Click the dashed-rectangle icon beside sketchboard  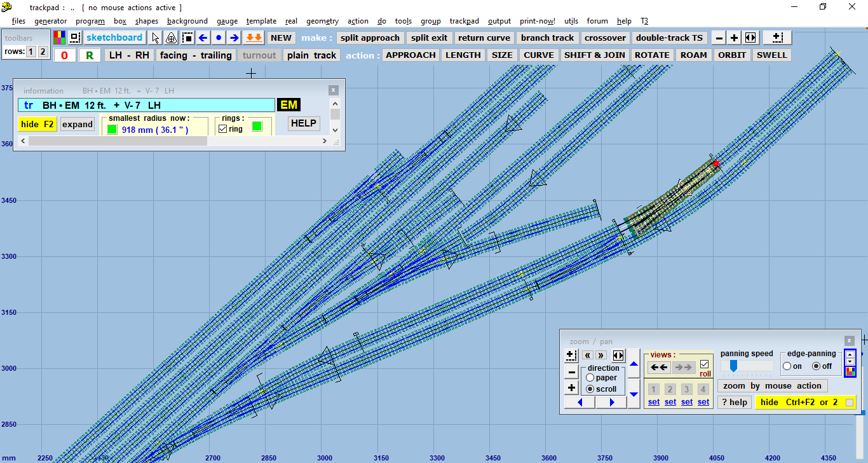point(76,38)
